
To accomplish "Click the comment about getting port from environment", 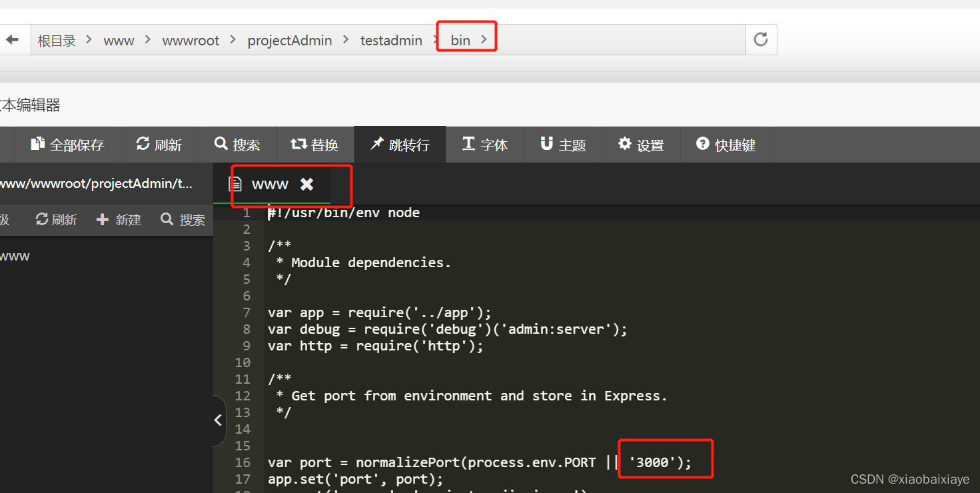I will tap(472, 396).
